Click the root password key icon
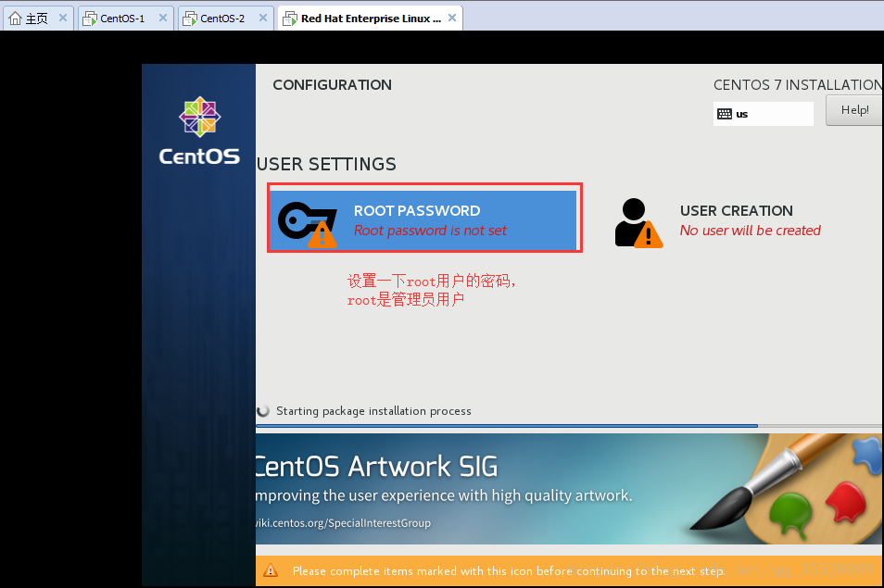This screenshot has height=588, width=884. 308,224
